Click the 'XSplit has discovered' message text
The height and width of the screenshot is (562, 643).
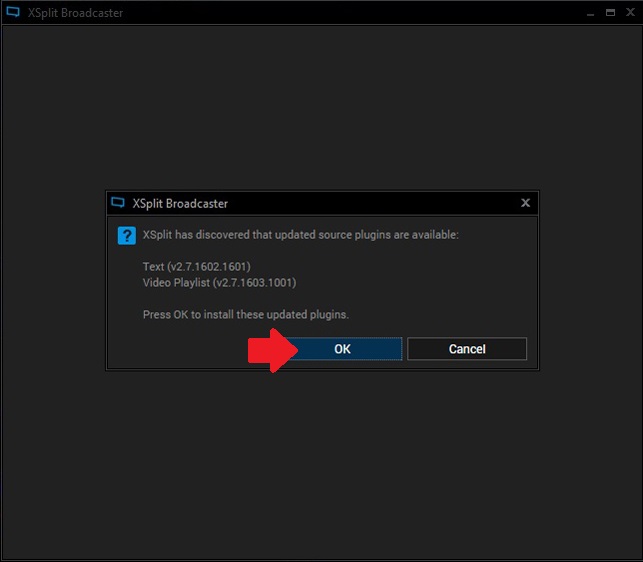(300, 235)
